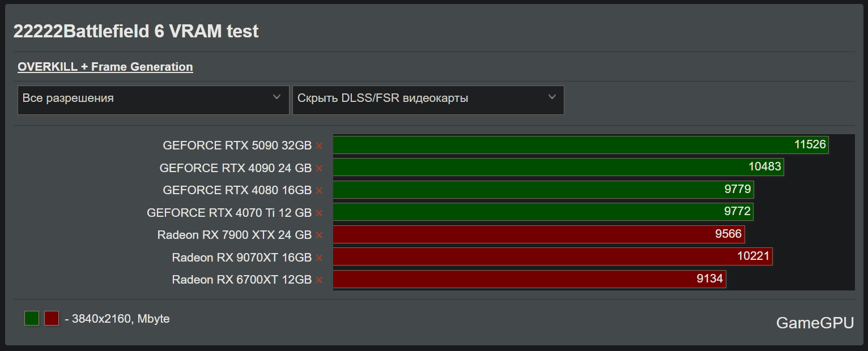Open the Все разрешения resolution dropdown

[x=153, y=100]
